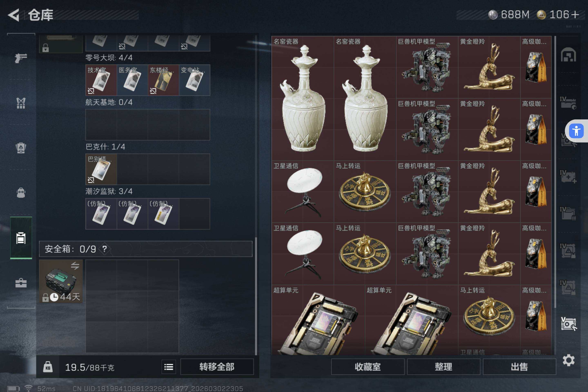Click the 整理 organize button

click(x=443, y=367)
